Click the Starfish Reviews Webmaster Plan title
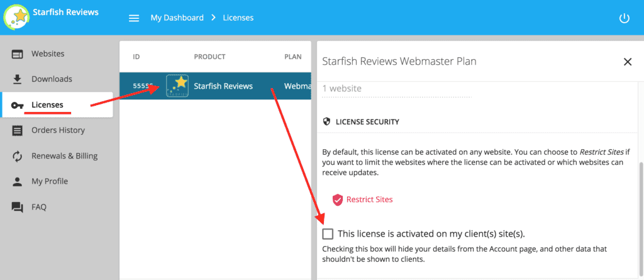The height and width of the screenshot is (280, 644). pyautogui.click(x=399, y=62)
